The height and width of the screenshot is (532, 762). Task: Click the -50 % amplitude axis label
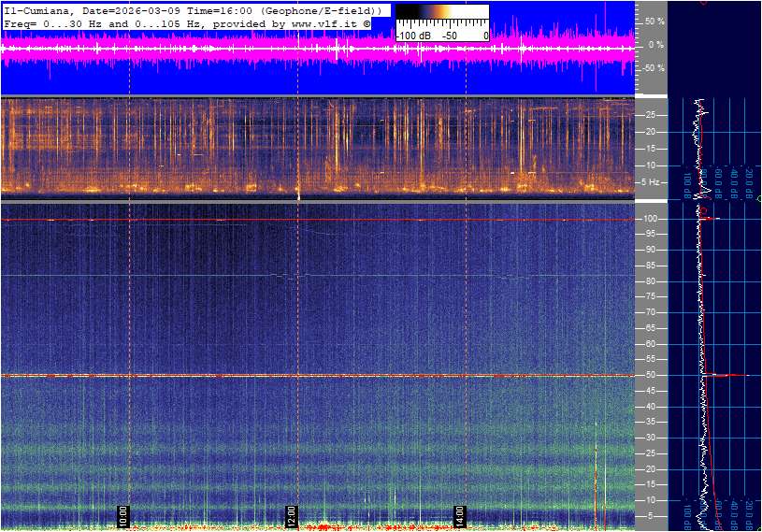coord(653,68)
